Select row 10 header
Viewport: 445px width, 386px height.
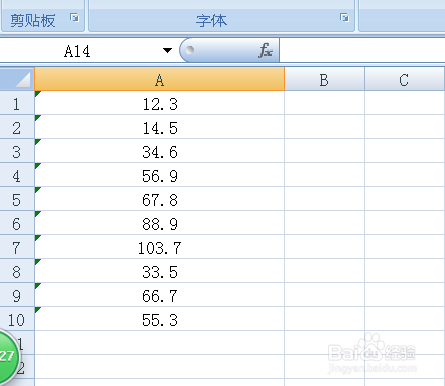click(17, 319)
